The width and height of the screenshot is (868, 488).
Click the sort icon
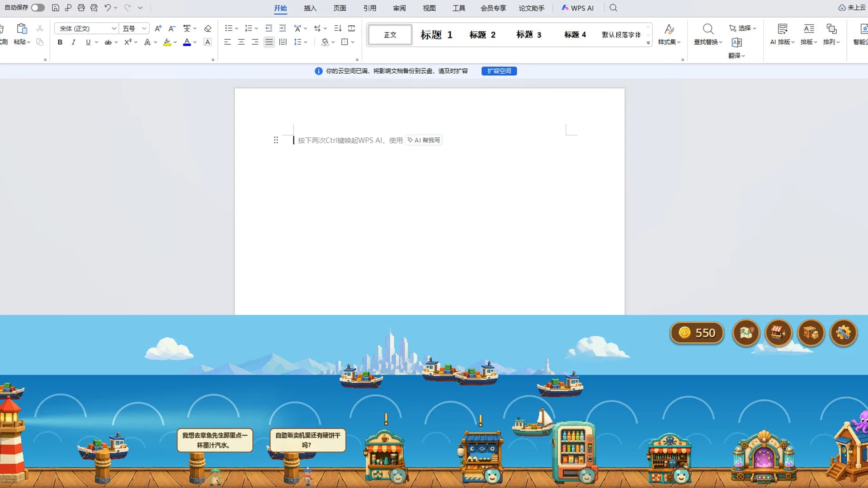(338, 28)
